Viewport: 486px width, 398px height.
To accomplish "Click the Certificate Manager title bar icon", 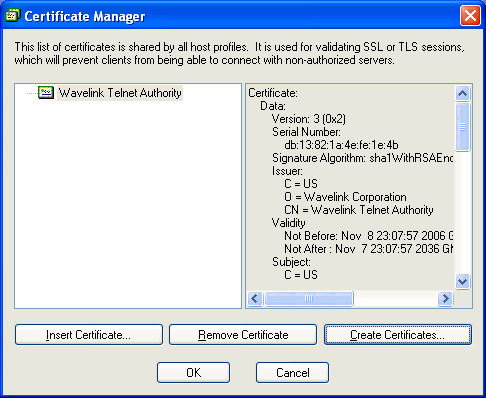I will [13, 15].
